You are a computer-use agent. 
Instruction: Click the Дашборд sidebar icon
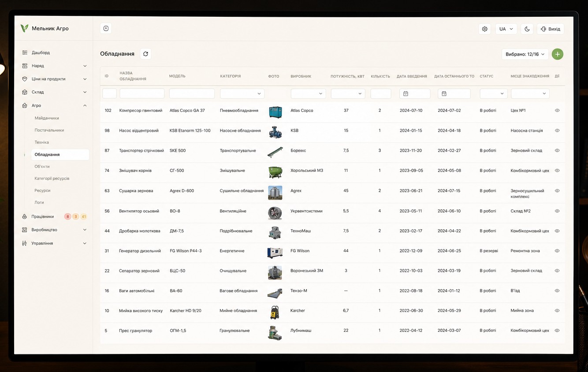tap(25, 52)
